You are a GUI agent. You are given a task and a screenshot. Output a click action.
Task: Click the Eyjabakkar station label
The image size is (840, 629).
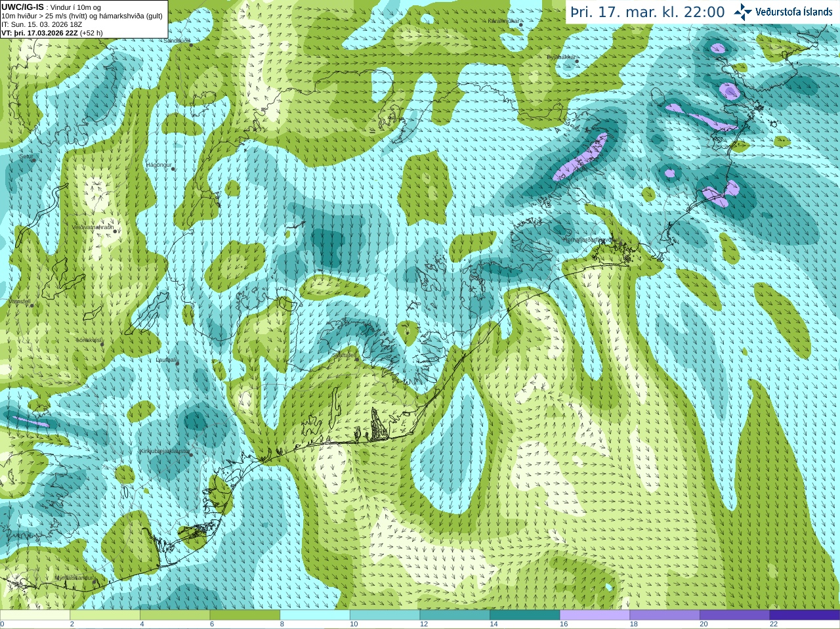click(562, 57)
